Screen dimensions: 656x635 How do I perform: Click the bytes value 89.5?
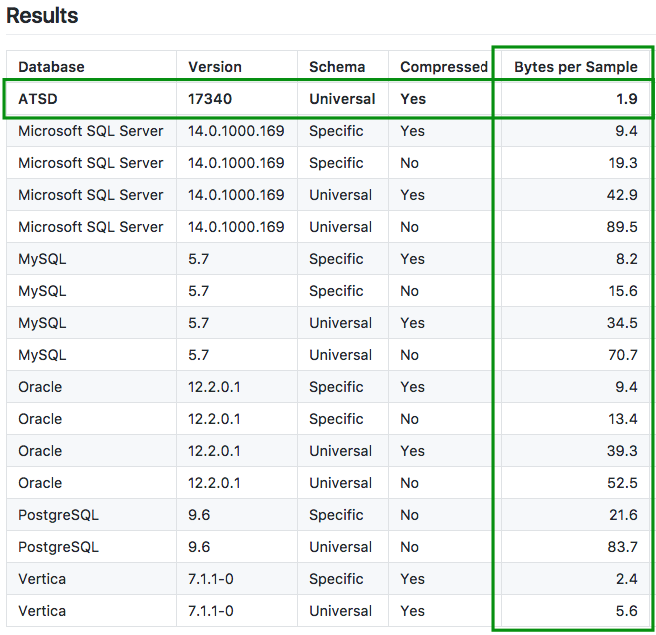[622, 227]
